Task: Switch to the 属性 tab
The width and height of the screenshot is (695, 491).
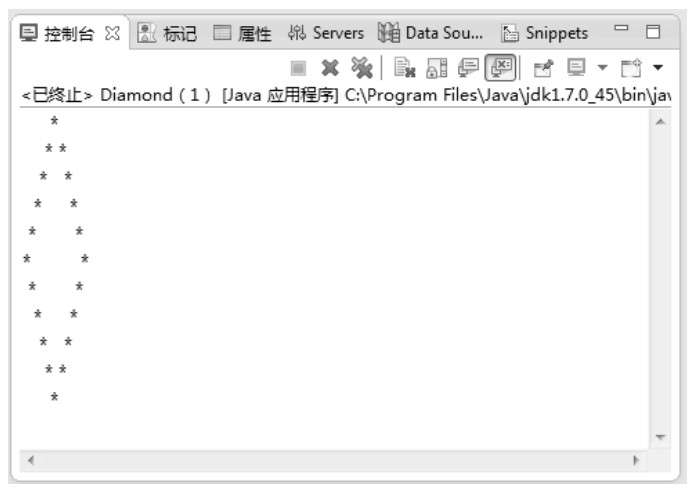Action: 242,33
